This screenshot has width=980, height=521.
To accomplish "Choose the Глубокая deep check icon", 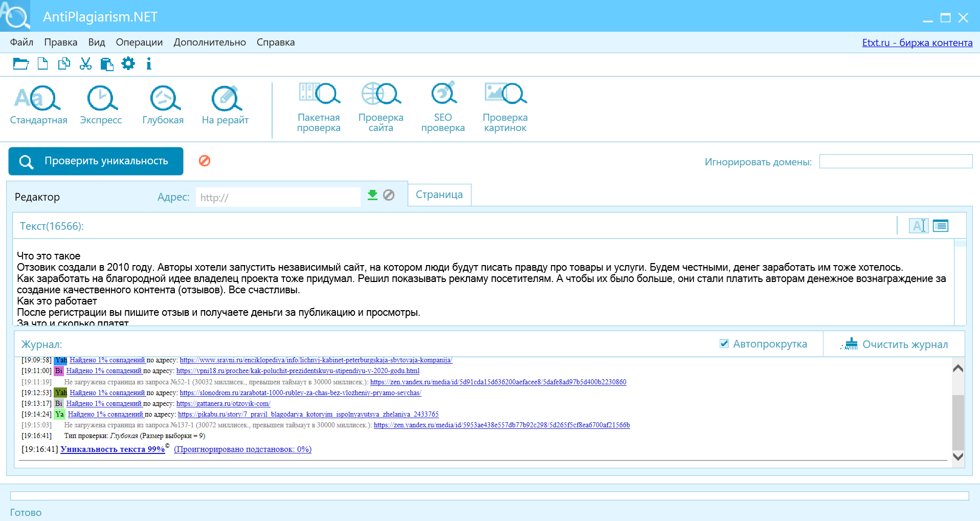I will coord(164,99).
